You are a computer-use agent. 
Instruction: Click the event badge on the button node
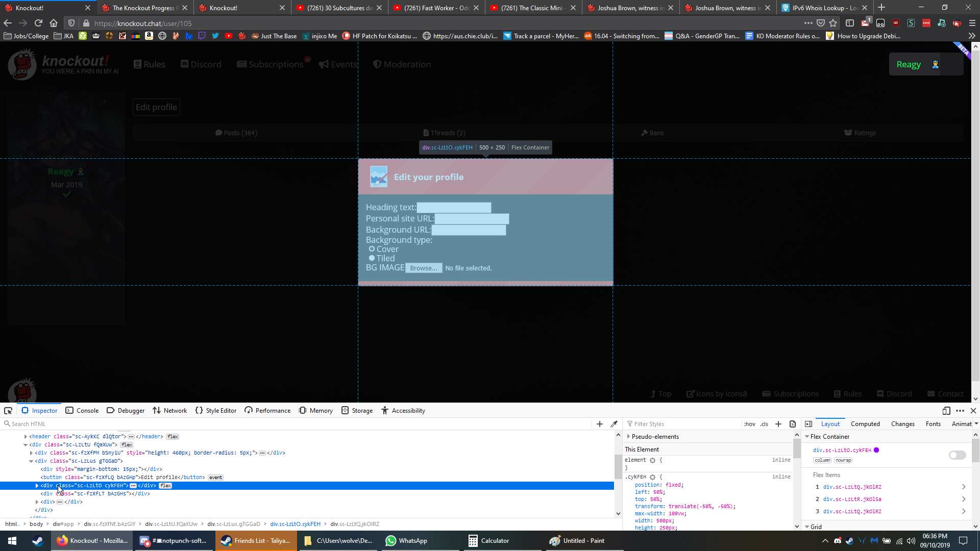coord(216,478)
